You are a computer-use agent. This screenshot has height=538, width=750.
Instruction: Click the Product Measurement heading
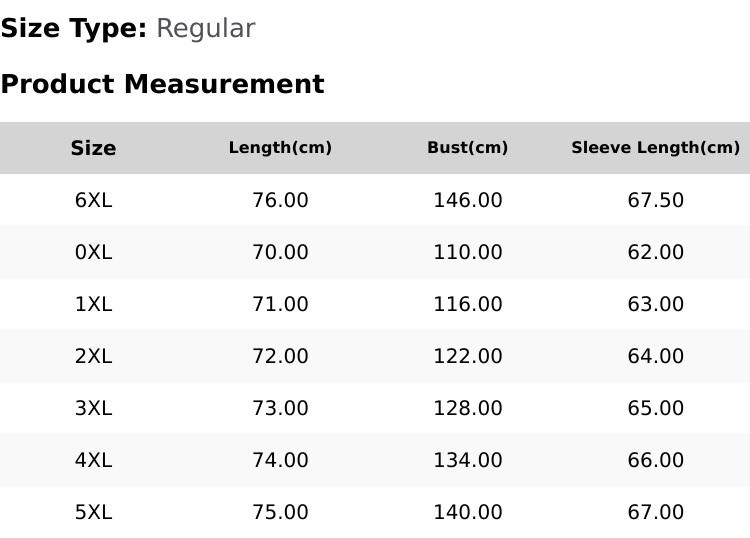tap(163, 84)
